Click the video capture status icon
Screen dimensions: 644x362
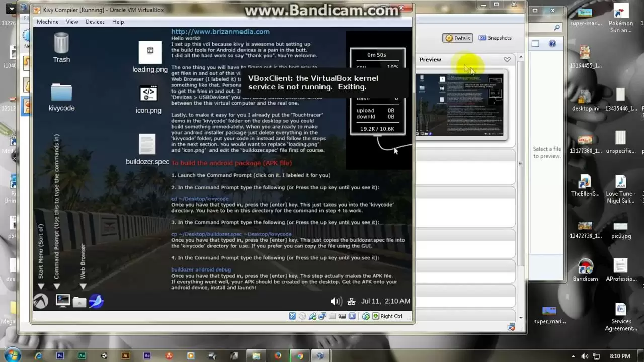coord(342,316)
